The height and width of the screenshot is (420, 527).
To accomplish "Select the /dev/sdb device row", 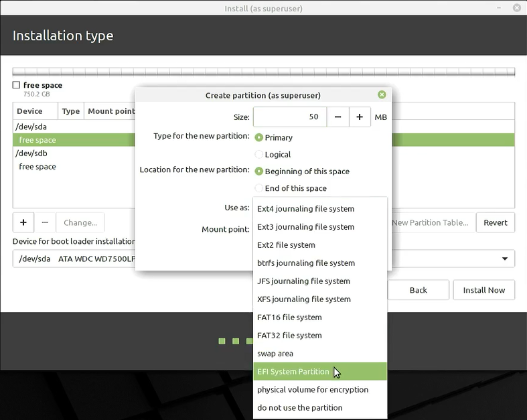I will [x=32, y=153].
